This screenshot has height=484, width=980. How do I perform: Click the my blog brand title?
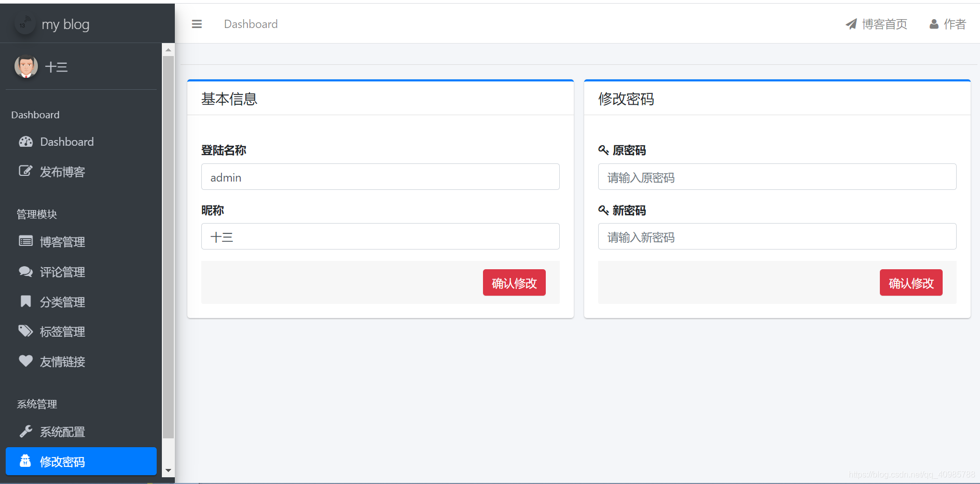65,24
